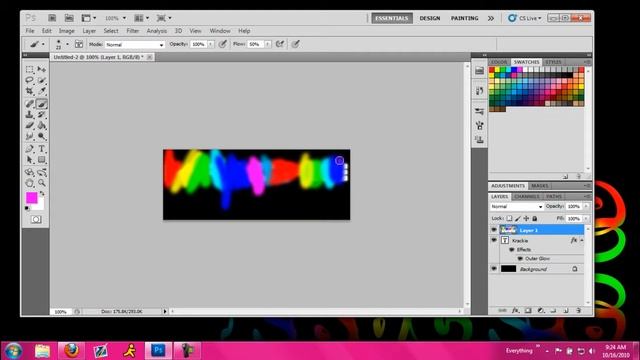
Task: Create new adjustment layer icon
Action: pos(541,311)
